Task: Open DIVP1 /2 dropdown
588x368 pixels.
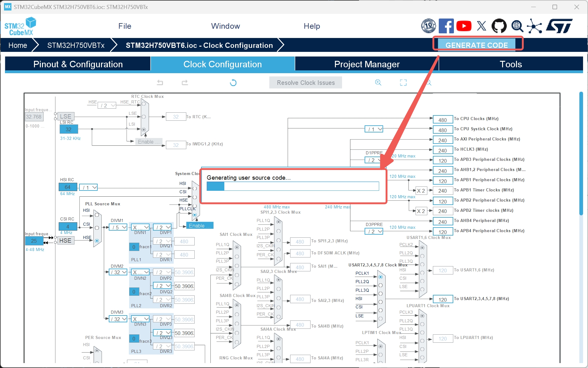Action: 162,227
